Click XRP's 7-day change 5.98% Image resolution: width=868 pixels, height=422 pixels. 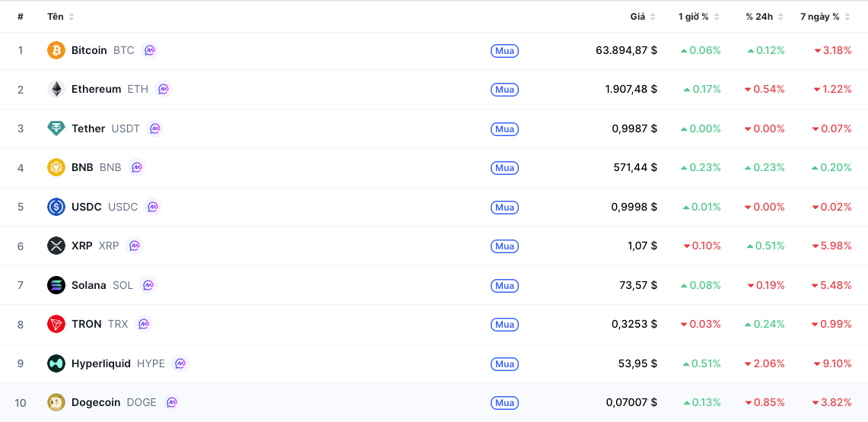[x=832, y=246]
